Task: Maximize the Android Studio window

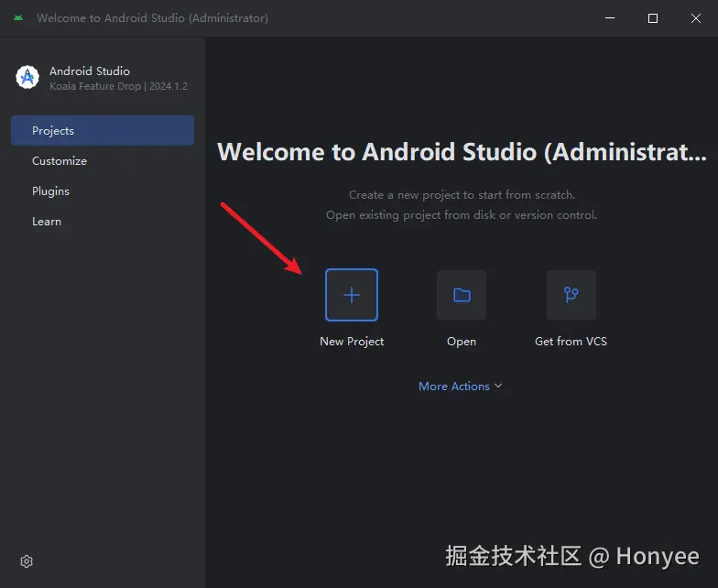Action: pyautogui.click(x=653, y=18)
